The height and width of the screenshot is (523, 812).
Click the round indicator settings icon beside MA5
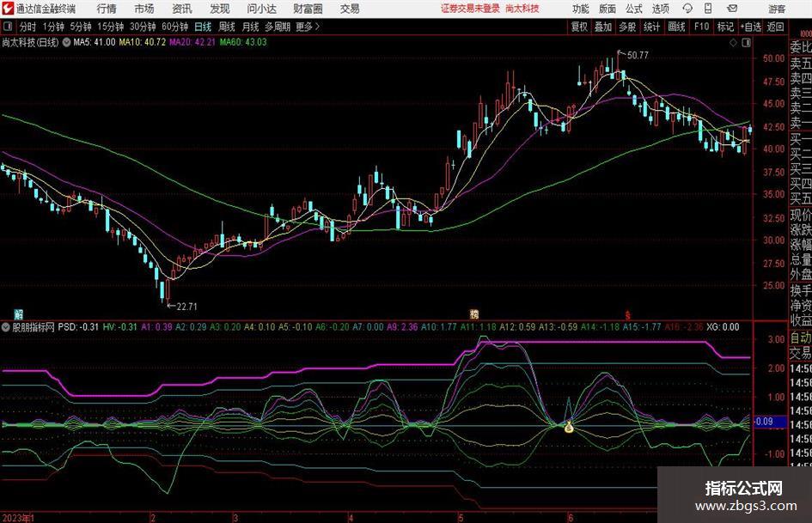pos(66,42)
